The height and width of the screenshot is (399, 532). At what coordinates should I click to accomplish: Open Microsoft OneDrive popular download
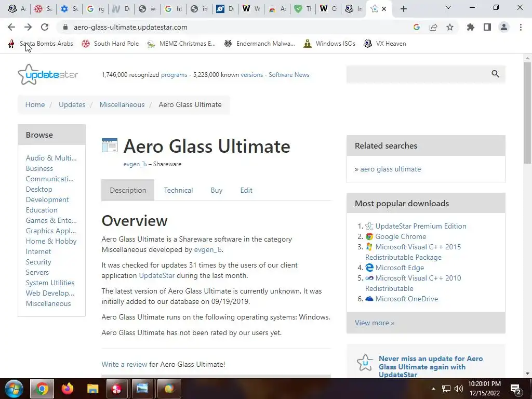tap(406, 299)
